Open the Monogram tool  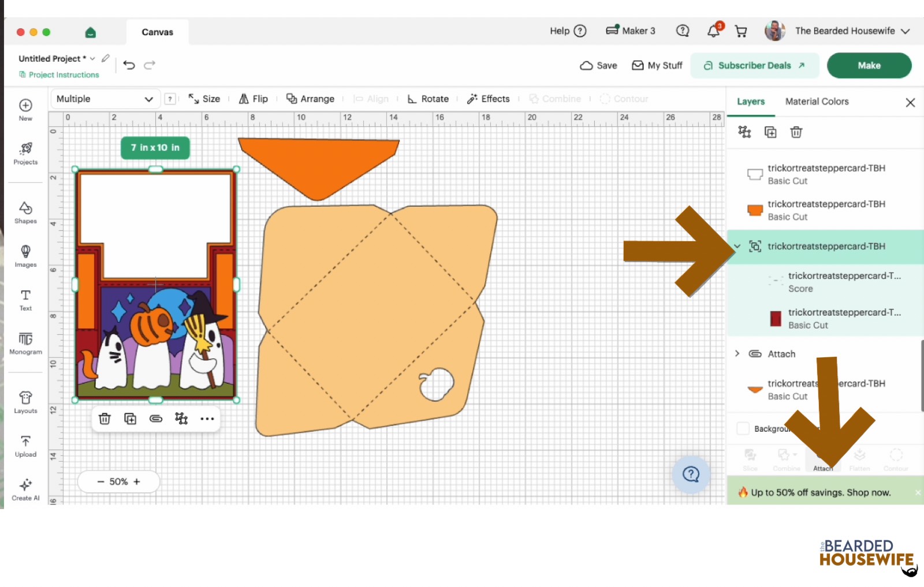[x=25, y=343]
